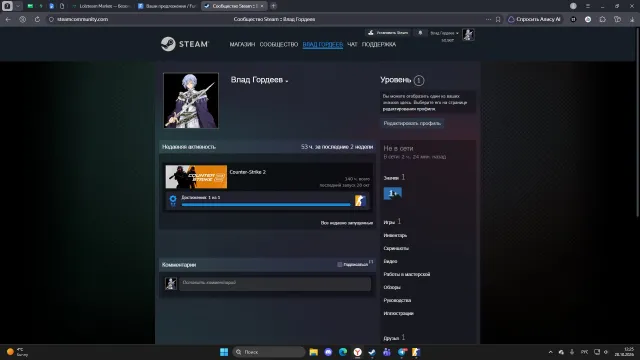Click the Install Steam button

pyautogui.click(x=388, y=33)
